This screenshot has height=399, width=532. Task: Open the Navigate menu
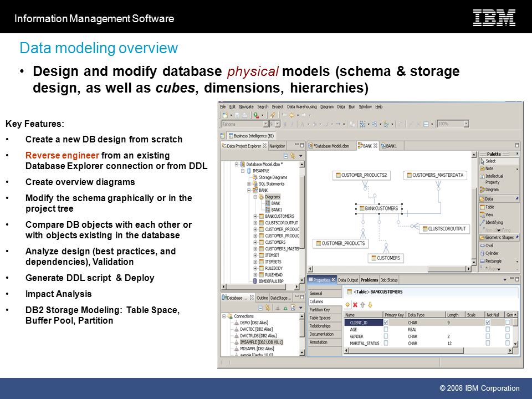click(246, 106)
